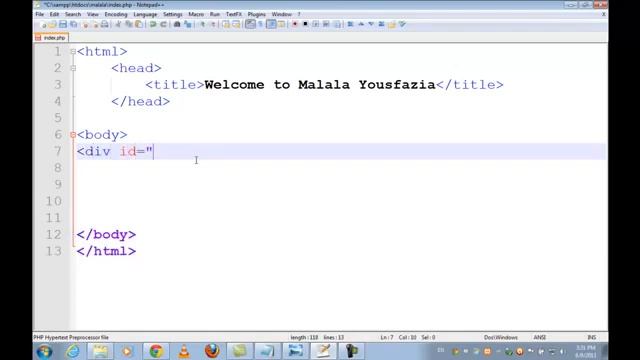Click line number 9 in the margin

tap(58, 184)
